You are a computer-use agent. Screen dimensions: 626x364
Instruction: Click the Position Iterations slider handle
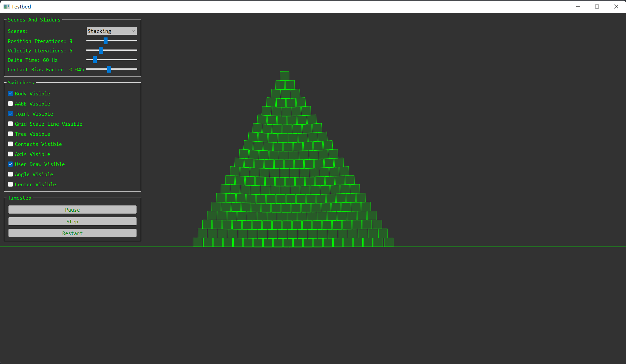pyautogui.click(x=105, y=41)
